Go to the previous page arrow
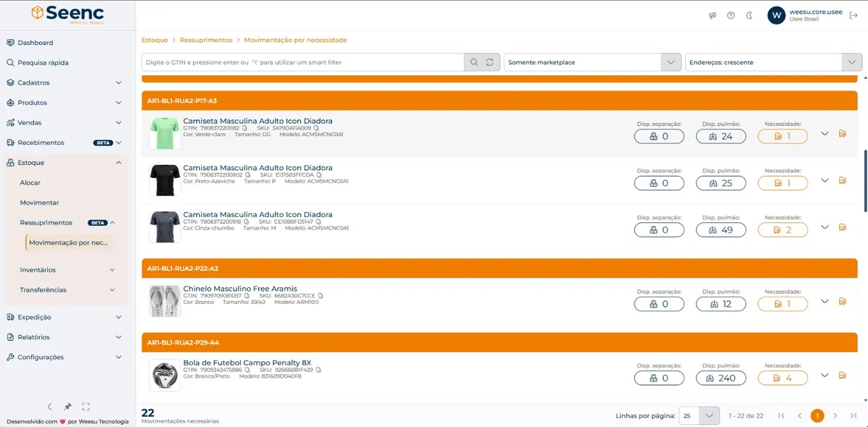The height and width of the screenshot is (427, 868). coord(799,415)
